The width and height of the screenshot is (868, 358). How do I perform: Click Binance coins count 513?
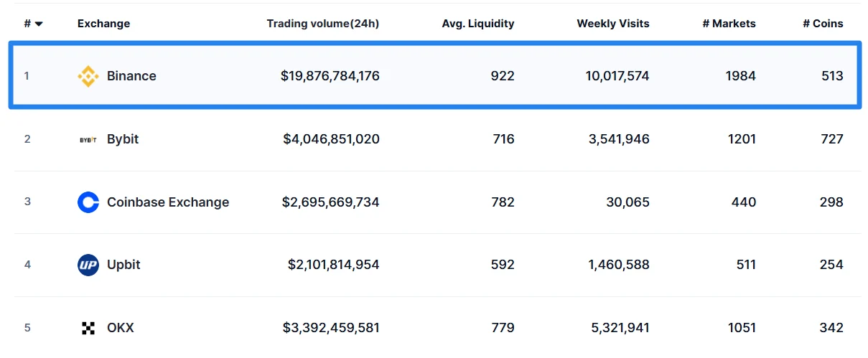point(833,76)
